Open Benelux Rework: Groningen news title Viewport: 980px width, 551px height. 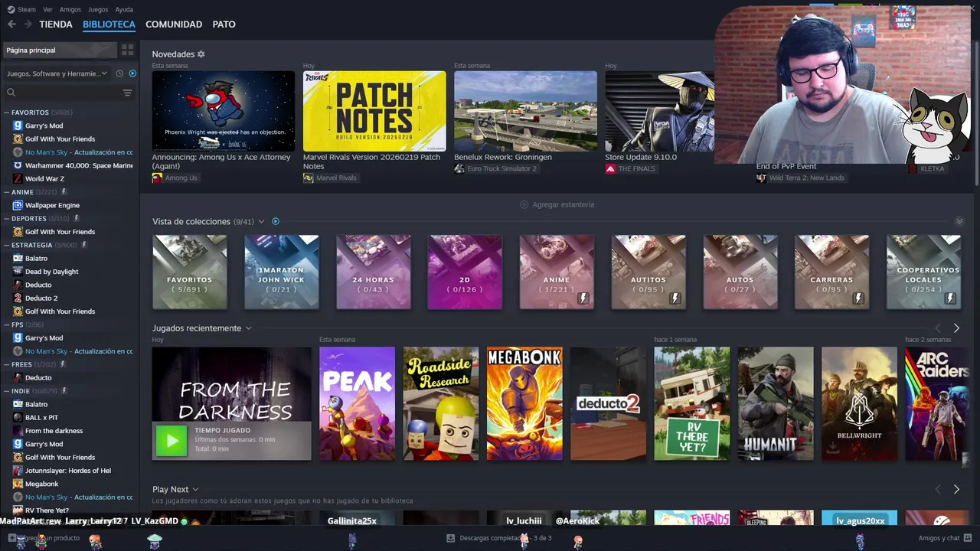503,157
